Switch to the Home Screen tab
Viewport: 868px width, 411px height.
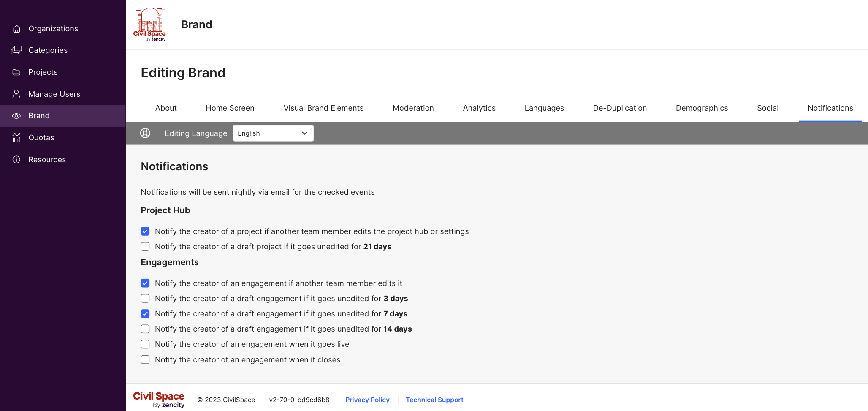click(230, 108)
